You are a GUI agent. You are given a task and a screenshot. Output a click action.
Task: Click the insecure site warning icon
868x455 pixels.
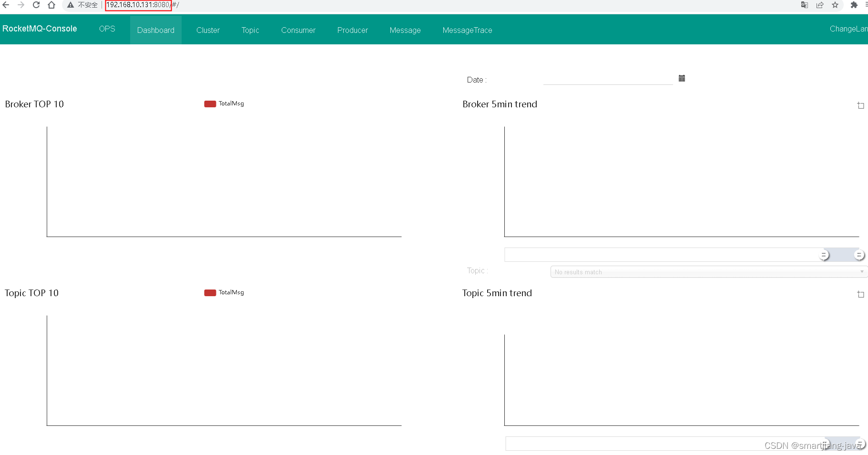71,5
